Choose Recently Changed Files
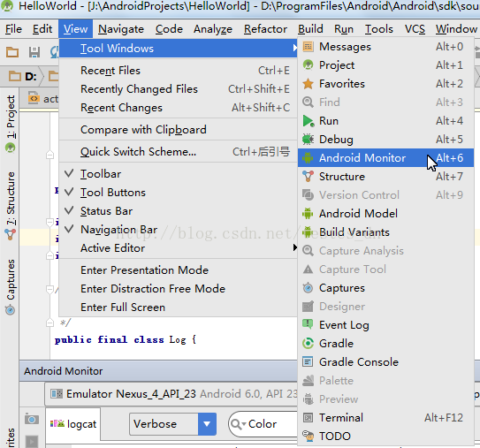The height and width of the screenshot is (448, 480). pos(179,89)
